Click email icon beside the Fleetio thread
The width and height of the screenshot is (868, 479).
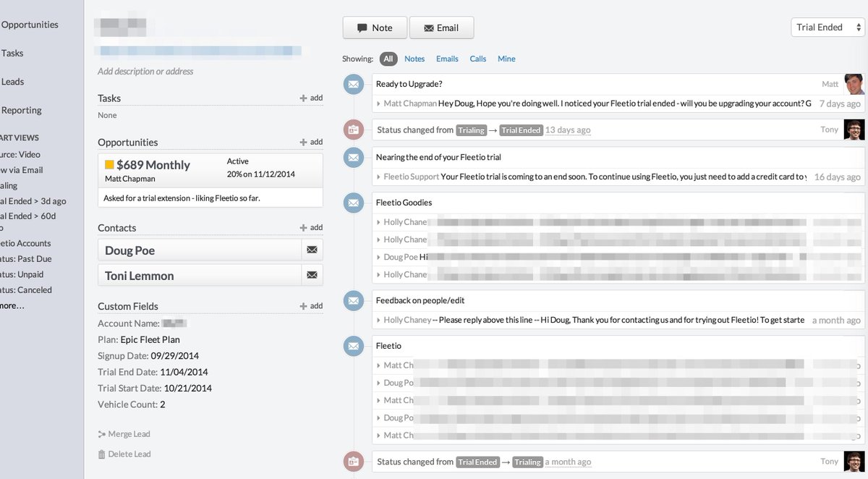point(353,346)
